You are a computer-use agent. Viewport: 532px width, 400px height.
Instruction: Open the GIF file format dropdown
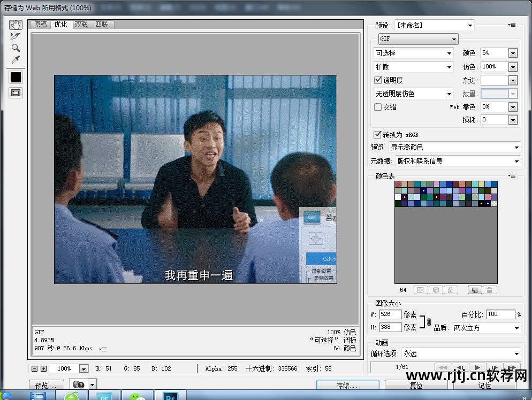point(418,39)
